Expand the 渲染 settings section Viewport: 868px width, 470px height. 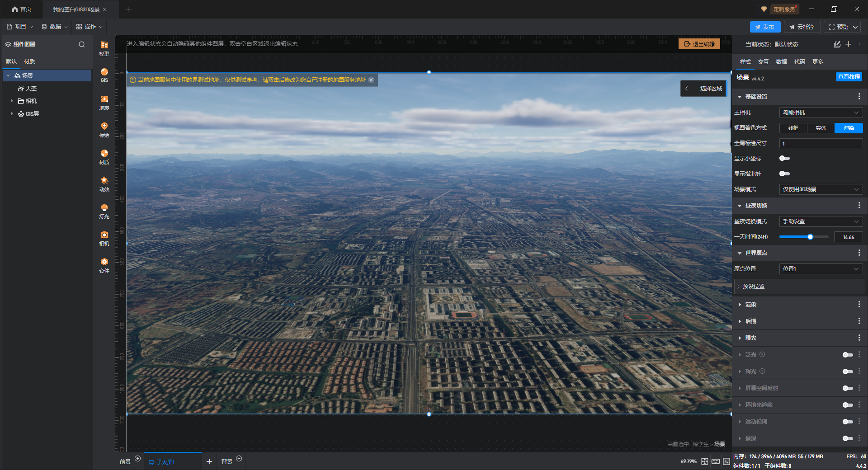pyautogui.click(x=750, y=305)
